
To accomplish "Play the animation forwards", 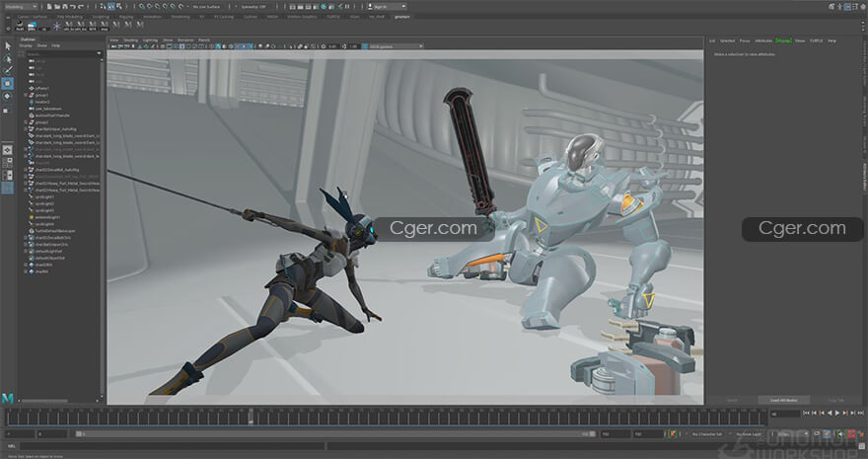I will coord(837,413).
